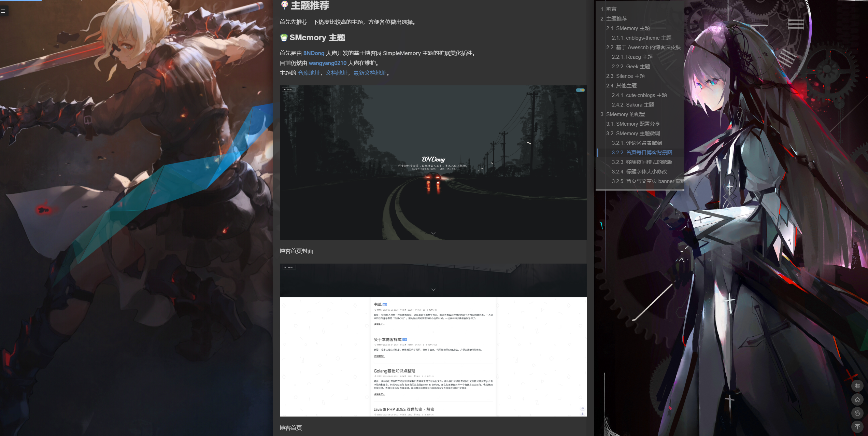The height and width of the screenshot is (436, 868).
Task: Toggle the table of contents panel button
Action: [857, 386]
